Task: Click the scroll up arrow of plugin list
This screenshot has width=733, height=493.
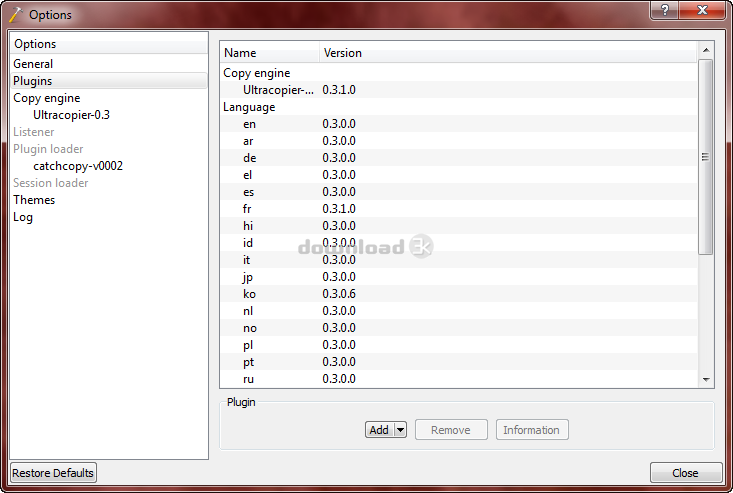Action: 706,49
